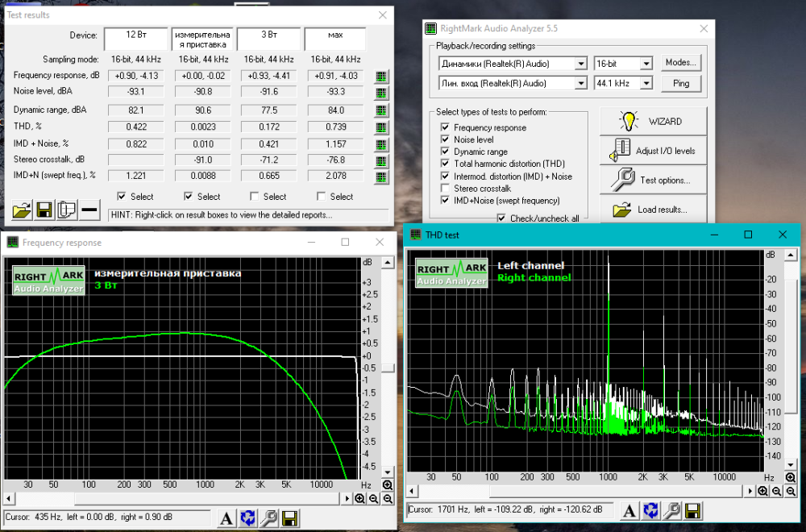Viewport: 806px width, 532px height.
Task: Click the Noise level graph icon in Test results
Action: [381, 92]
